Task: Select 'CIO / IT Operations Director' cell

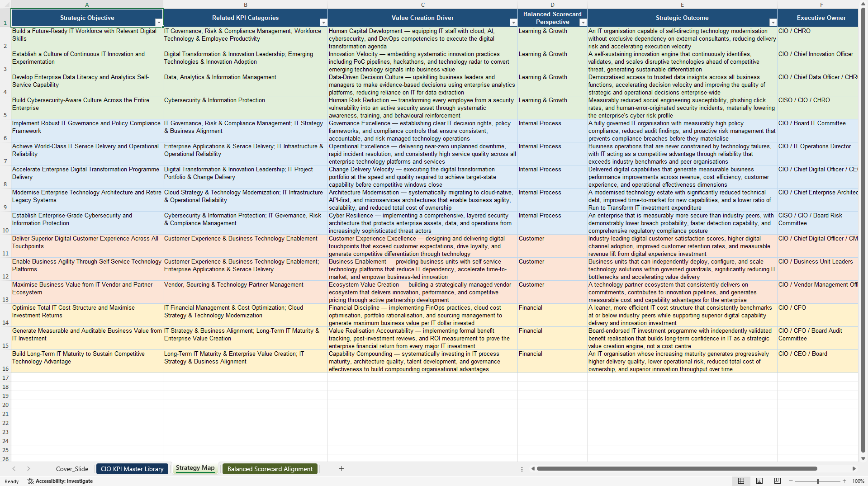Action: click(x=818, y=154)
